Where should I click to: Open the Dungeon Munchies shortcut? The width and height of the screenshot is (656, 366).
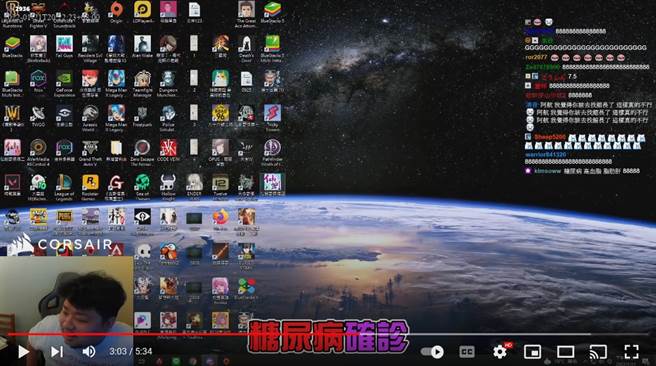[x=168, y=84]
